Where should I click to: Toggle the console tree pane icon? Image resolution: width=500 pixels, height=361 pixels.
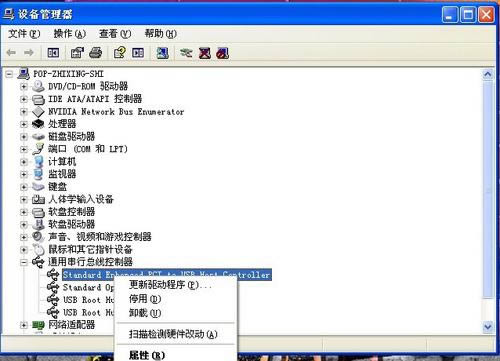53,53
